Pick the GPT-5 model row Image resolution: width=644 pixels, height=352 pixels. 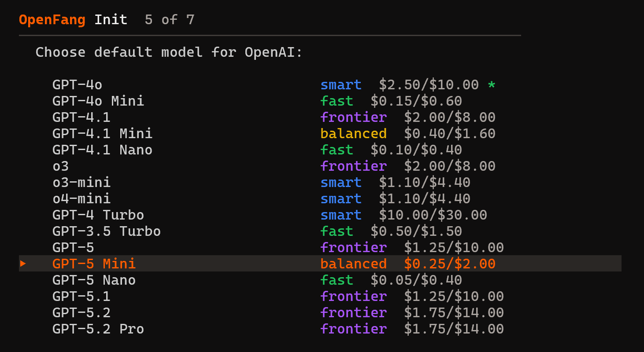pyautogui.click(x=73, y=247)
